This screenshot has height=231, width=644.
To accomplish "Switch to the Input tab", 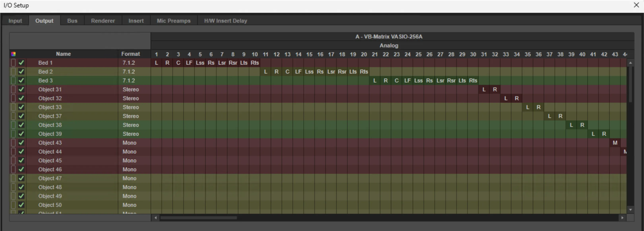I will pyautogui.click(x=15, y=21).
